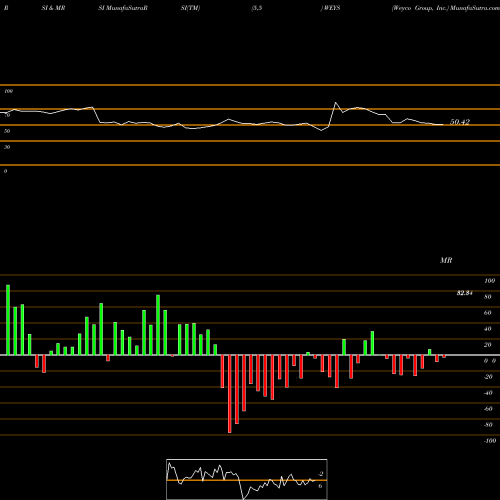Click the 40 label on MR axis

488,329
